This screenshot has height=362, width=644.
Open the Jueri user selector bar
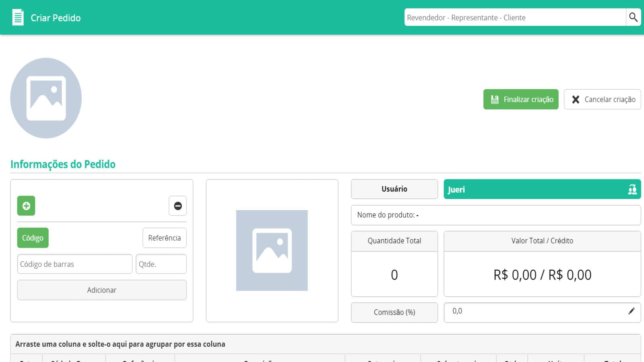[x=542, y=189]
